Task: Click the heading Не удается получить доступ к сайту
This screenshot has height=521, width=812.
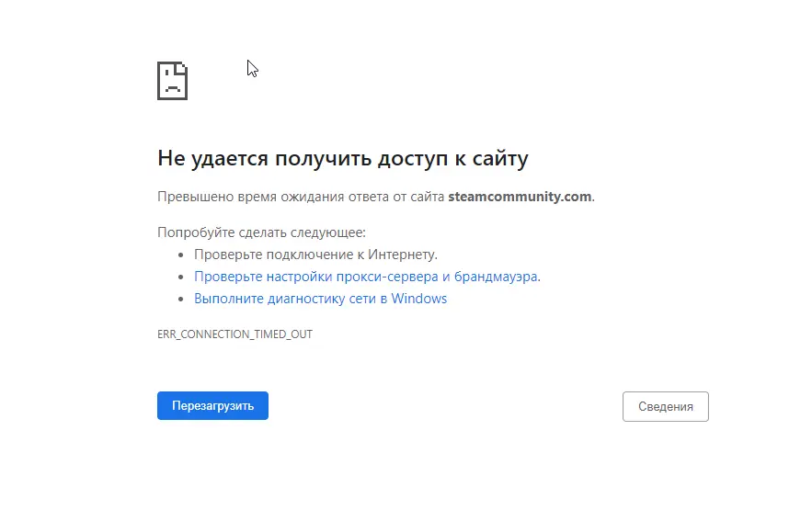Action: click(343, 158)
